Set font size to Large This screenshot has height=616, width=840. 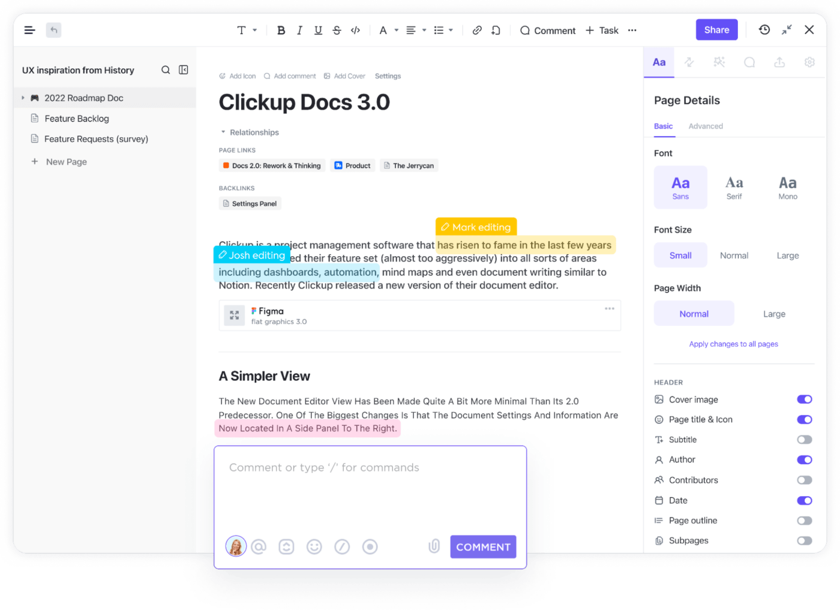[x=788, y=256]
